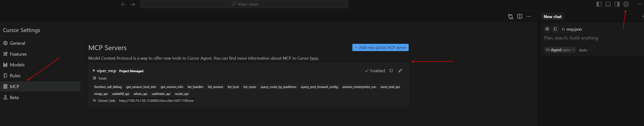Toggle the primary left sidebar icon
The height and width of the screenshot is (126, 644).
click(x=599, y=4)
